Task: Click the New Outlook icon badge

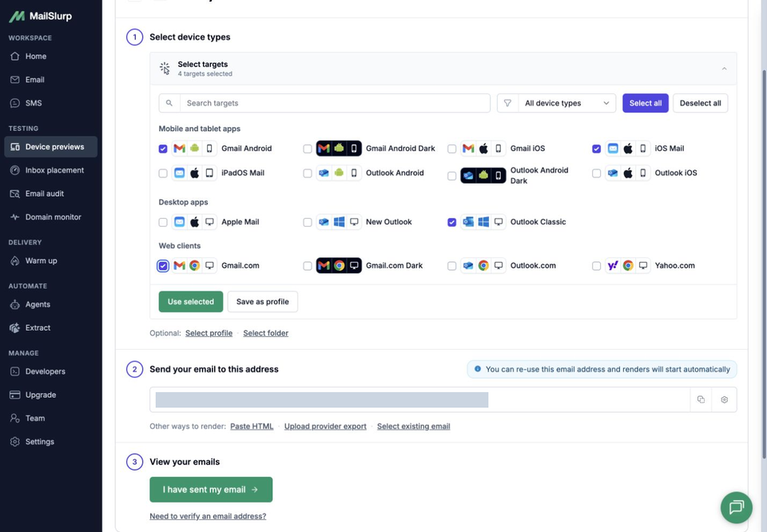Action: coord(339,222)
